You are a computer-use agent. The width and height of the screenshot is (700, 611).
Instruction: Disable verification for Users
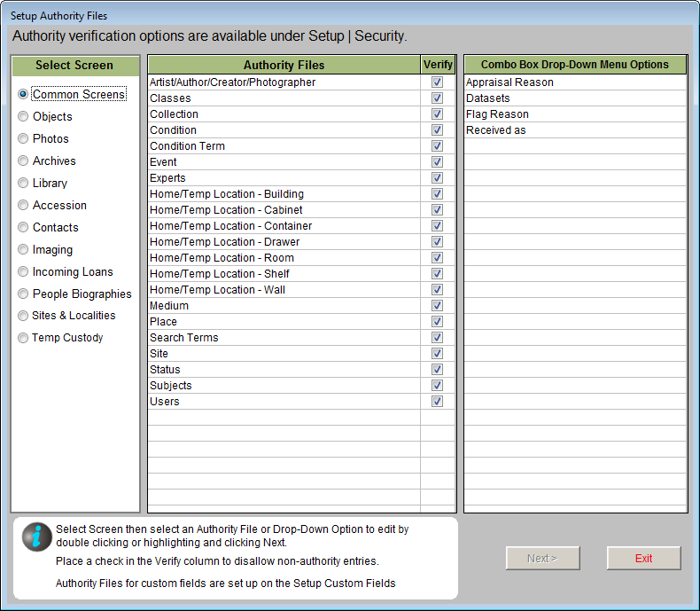coord(437,402)
